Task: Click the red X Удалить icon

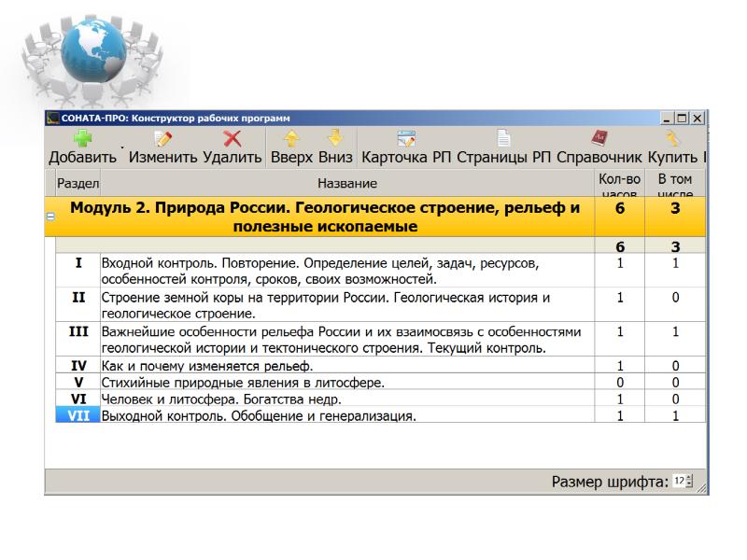Action: (x=232, y=139)
